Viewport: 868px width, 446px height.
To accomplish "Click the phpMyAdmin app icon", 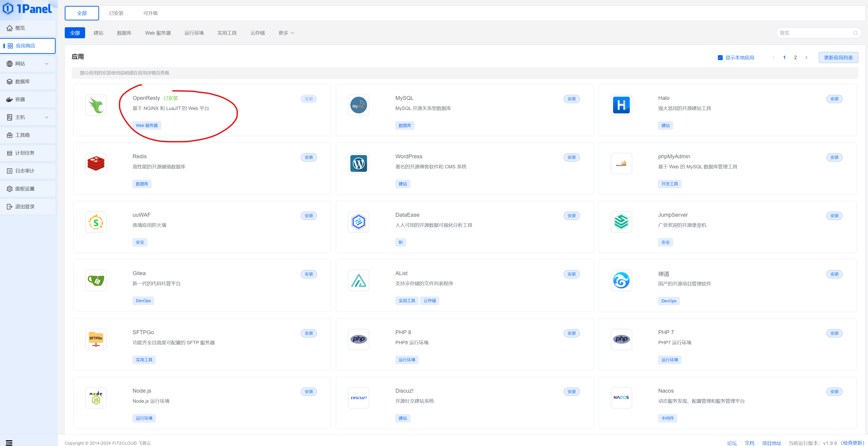I will click(x=621, y=164).
